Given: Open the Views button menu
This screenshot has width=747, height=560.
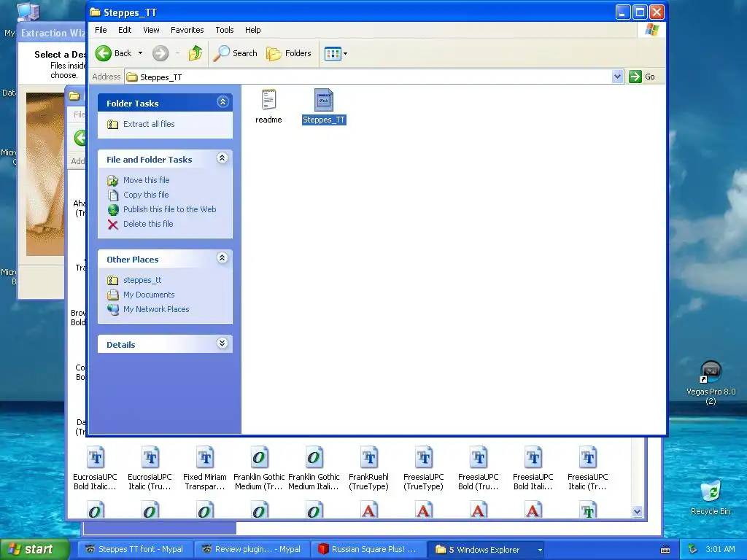Looking at the screenshot, I should (x=336, y=53).
